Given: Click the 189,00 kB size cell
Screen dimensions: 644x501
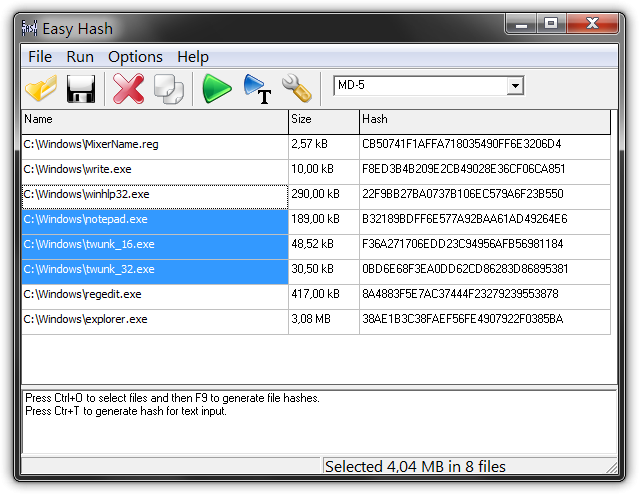Looking at the screenshot, I should (324, 222).
